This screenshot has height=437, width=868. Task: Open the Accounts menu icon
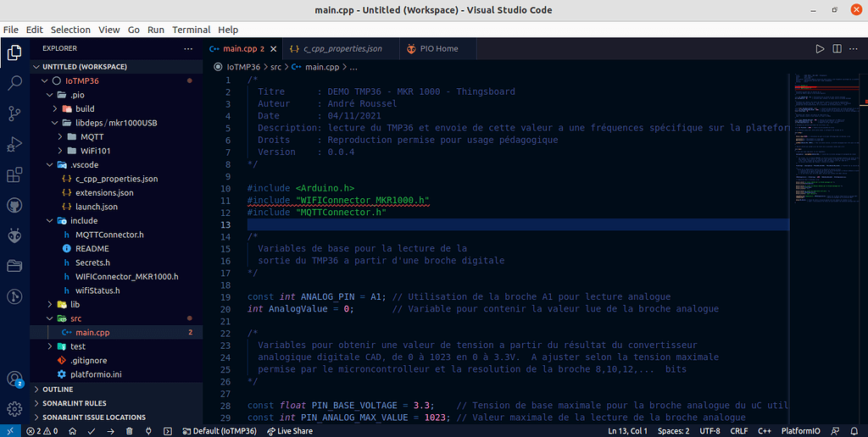14,379
